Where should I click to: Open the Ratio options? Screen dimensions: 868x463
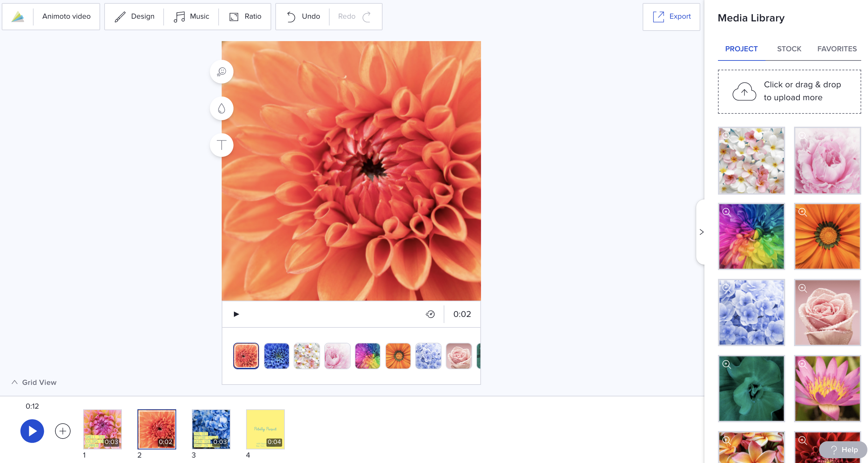245,17
